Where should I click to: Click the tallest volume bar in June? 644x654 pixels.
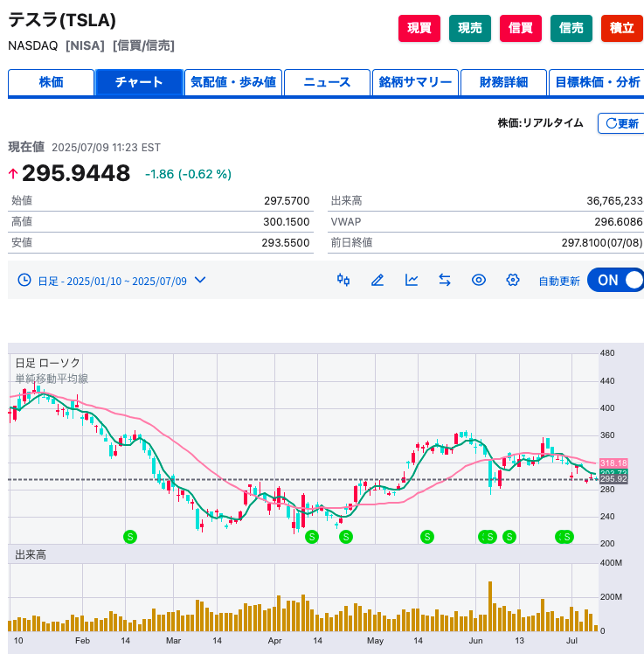coord(490,606)
